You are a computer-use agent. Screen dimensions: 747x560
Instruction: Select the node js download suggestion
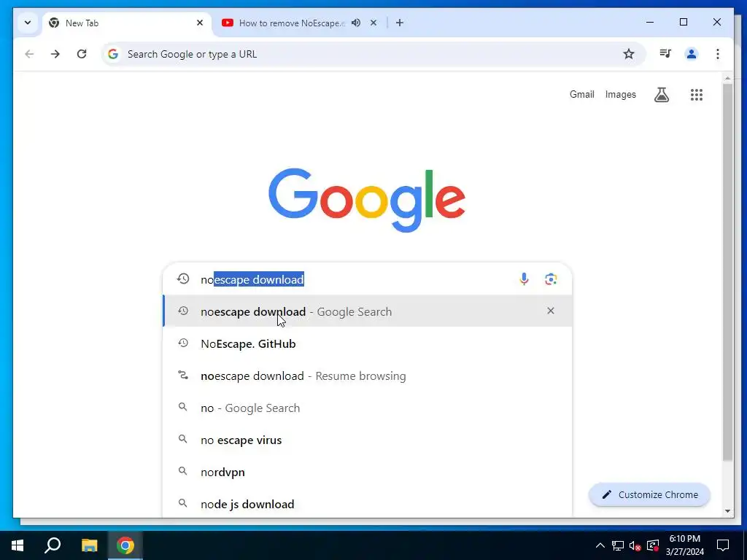[x=368, y=504]
